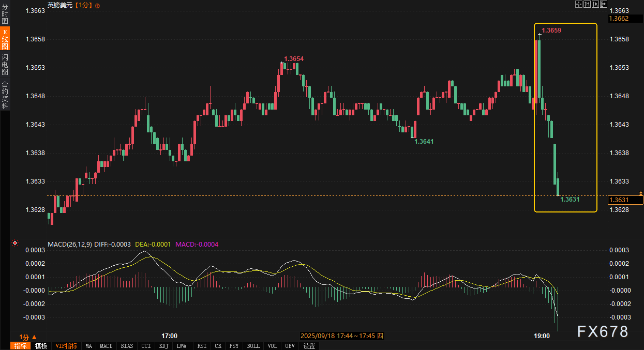Toggle the BOLL indicator

[x=253, y=346]
